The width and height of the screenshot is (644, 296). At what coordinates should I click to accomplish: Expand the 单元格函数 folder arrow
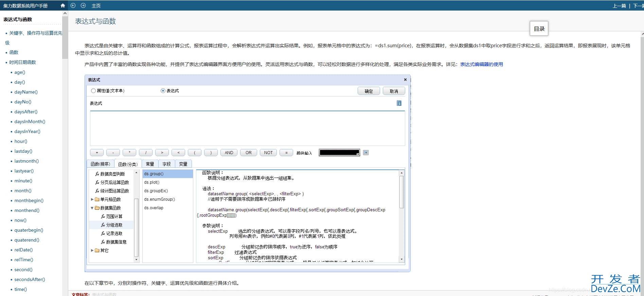coord(92,199)
